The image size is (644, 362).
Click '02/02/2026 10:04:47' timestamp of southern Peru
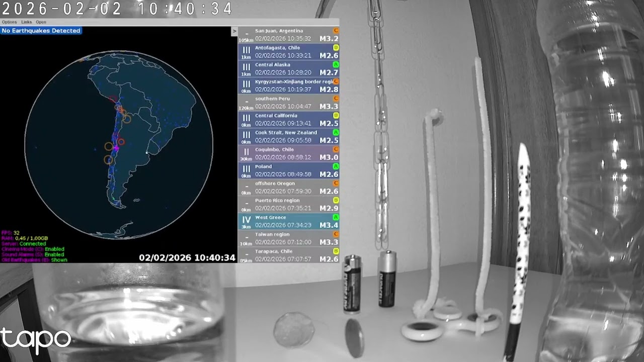click(283, 107)
